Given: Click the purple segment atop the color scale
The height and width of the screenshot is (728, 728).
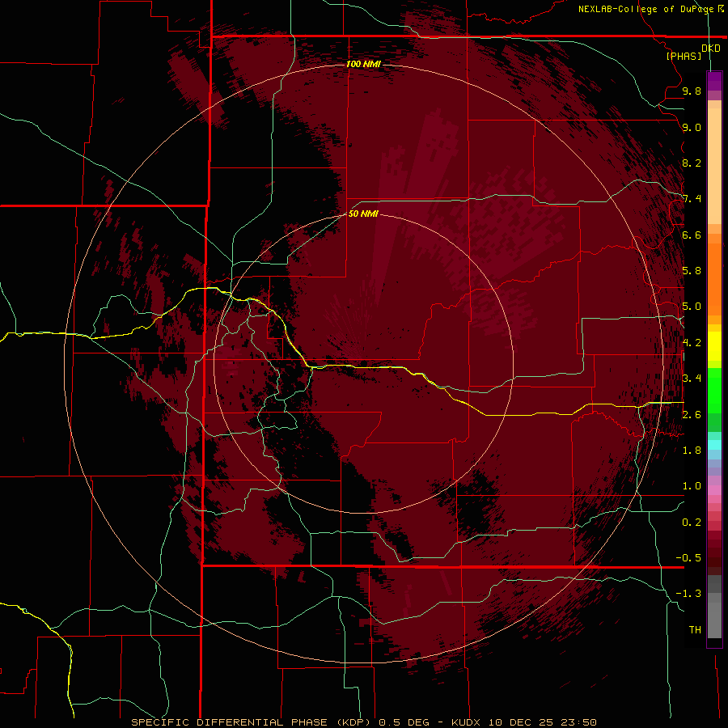Looking at the screenshot, I should click(714, 81).
